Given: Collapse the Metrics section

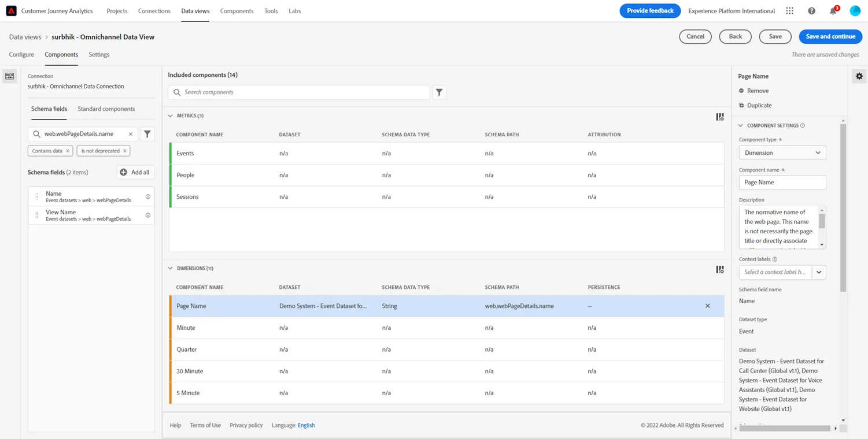Looking at the screenshot, I should (x=171, y=116).
